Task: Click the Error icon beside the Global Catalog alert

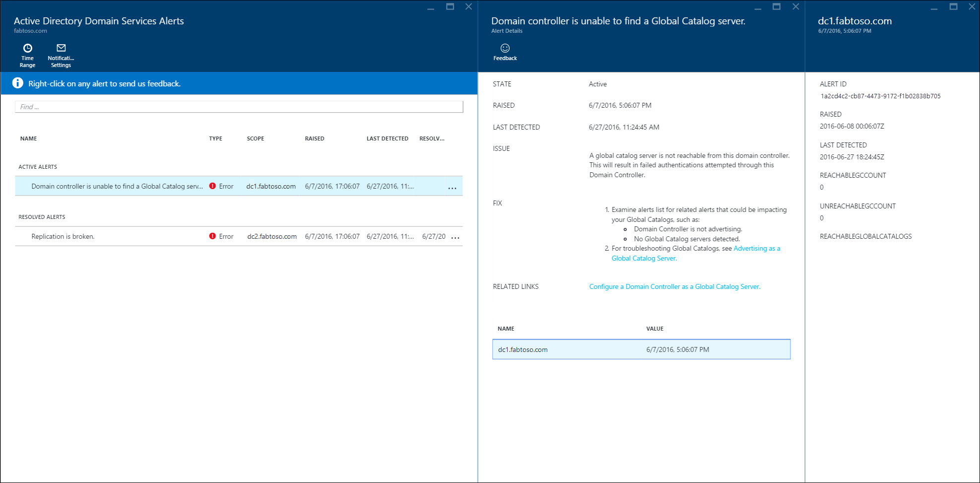Action: [212, 186]
